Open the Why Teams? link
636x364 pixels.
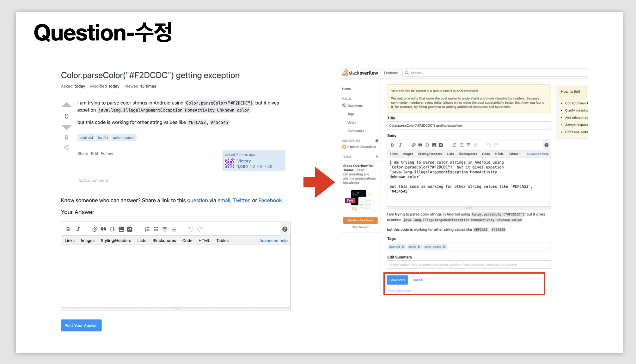coord(360,227)
